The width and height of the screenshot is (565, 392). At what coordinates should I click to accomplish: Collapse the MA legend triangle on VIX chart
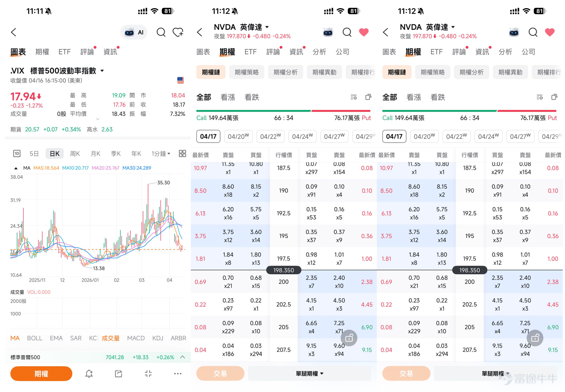pos(15,168)
